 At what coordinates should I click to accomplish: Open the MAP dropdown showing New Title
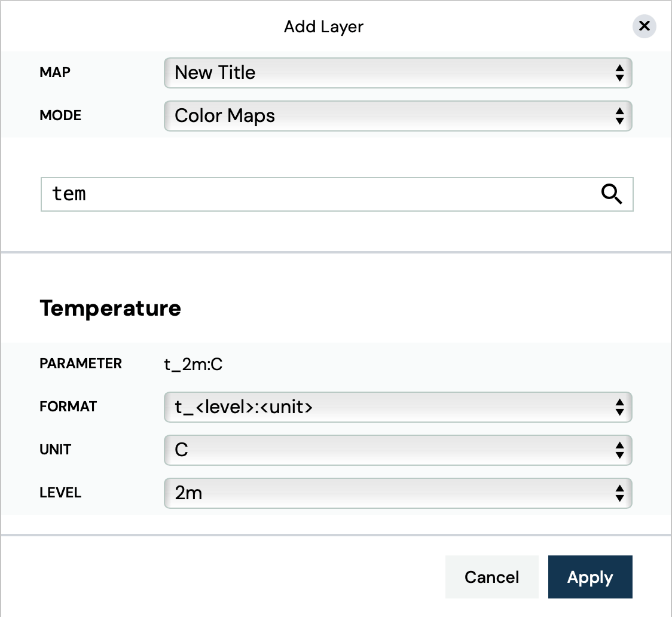[x=398, y=73]
